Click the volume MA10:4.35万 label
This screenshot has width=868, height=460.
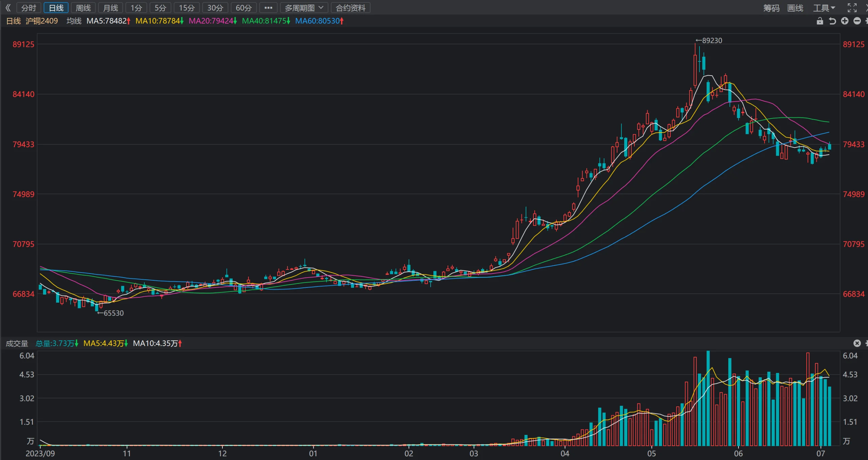[x=157, y=343]
